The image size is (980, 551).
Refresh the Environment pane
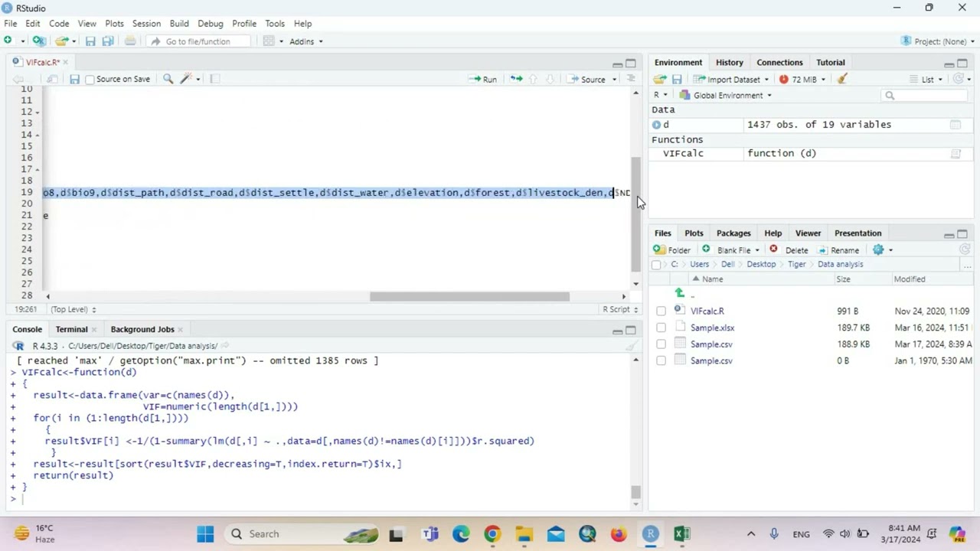click(959, 79)
